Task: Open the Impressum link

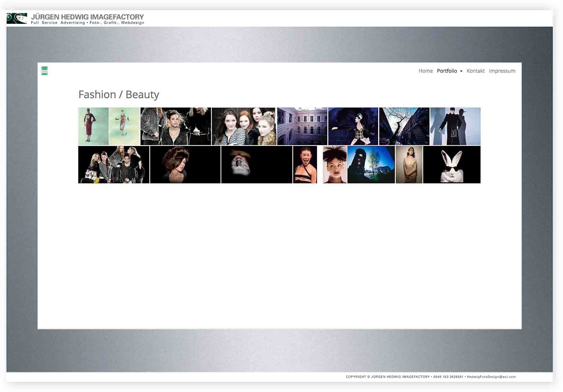Action: pos(502,71)
